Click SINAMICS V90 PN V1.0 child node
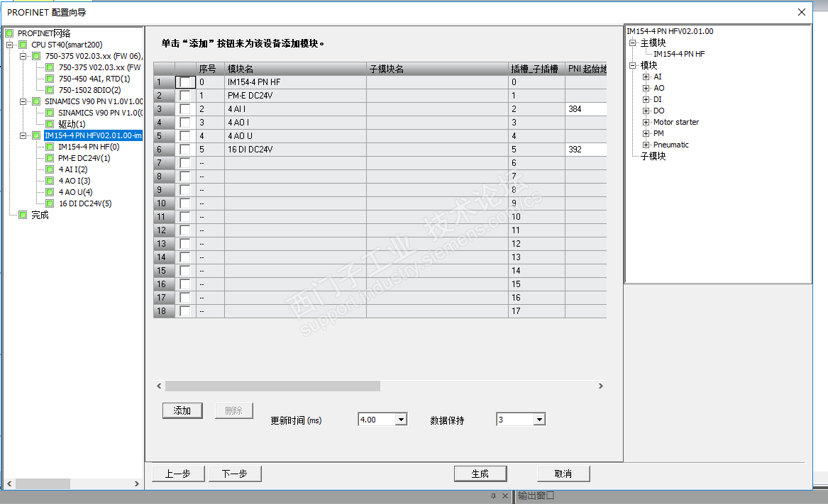Viewport: 828px width, 504px height. click(100, 113)
